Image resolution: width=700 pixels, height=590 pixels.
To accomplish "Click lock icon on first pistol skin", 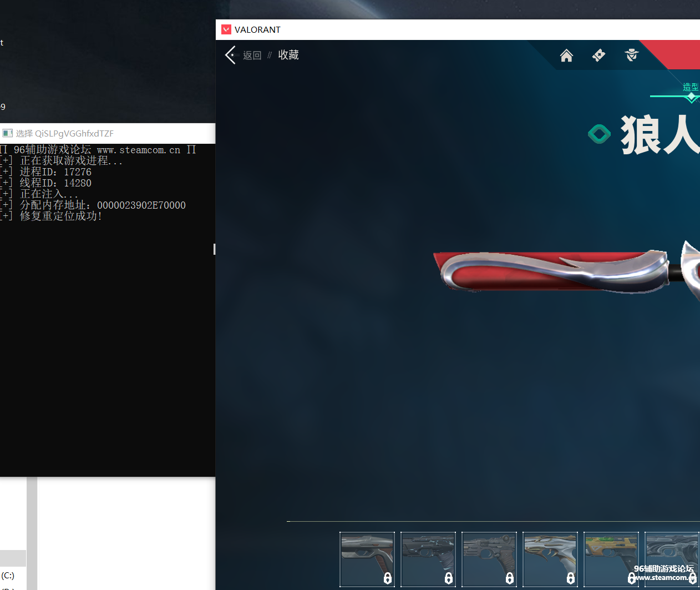I will [387, 578].
